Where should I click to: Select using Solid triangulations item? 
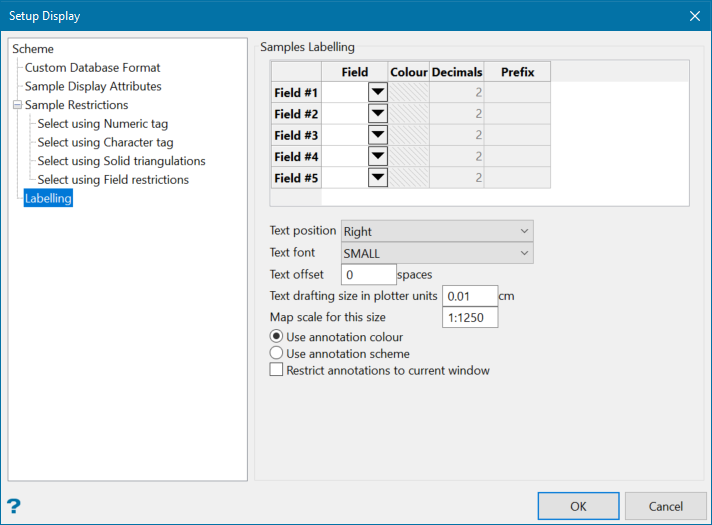tap(121, 161)
